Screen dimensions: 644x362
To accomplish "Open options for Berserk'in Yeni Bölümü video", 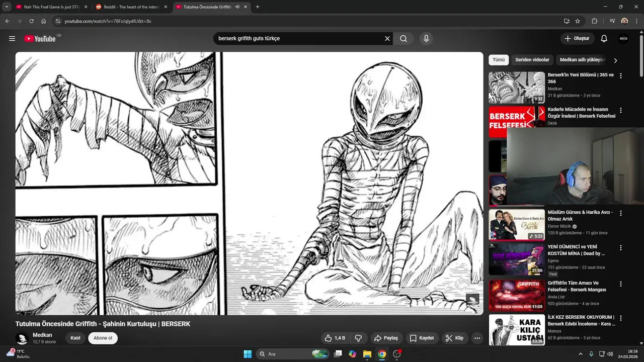I will [x=620, y=76].
